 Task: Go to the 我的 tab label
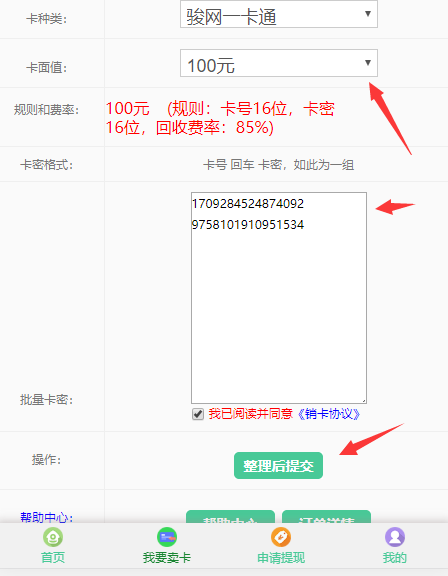(395, 558)
